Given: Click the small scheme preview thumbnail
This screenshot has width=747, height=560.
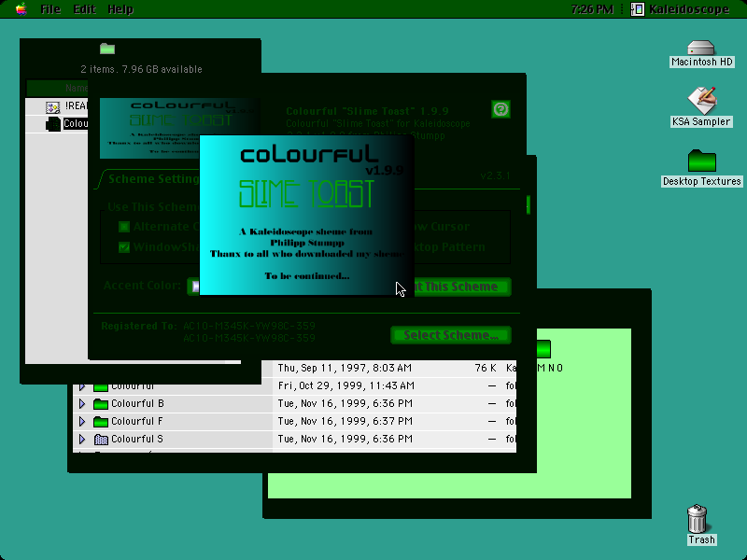Looking at the screenshot, I should [149, 128].
